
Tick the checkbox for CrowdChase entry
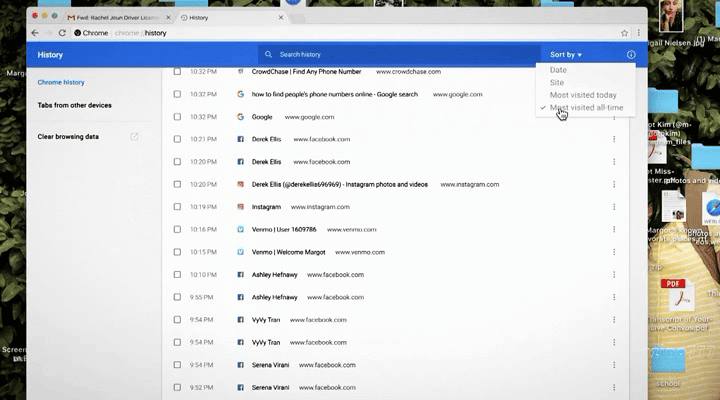(177, 72)
